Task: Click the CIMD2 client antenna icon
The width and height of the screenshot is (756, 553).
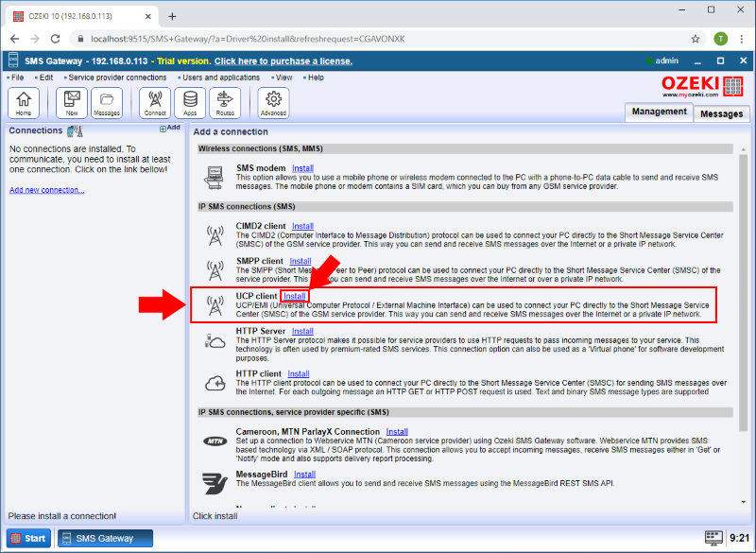Action: pos(215,235)
